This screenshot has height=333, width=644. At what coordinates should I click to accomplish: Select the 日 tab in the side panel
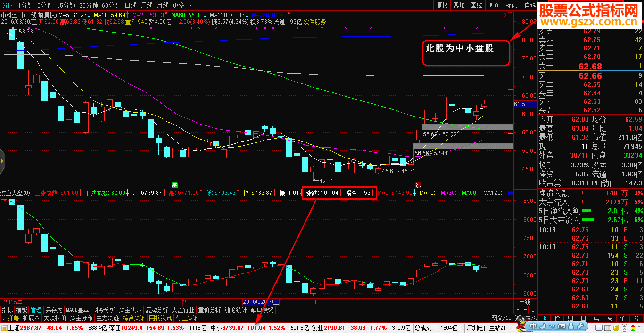583,318
